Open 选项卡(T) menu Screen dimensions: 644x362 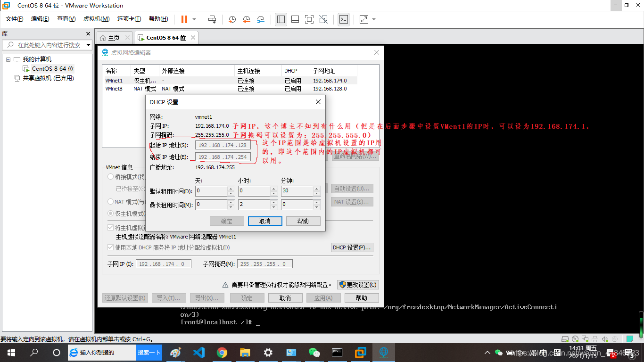tap(129, 19)
